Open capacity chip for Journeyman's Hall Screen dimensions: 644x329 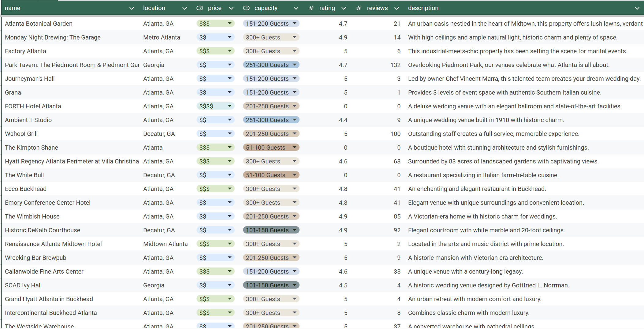click(271, 79)
